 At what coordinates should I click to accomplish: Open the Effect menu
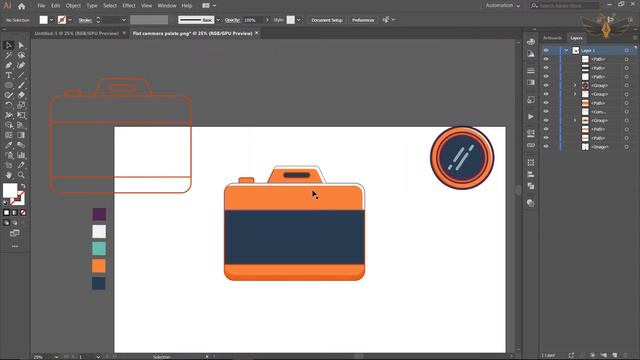pos(129,6)
